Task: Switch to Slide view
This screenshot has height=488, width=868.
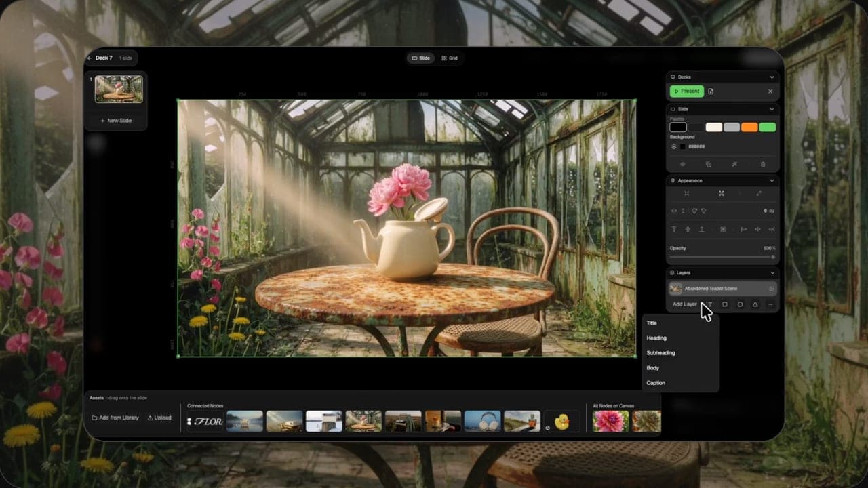Action: click(x=421, y=58)
